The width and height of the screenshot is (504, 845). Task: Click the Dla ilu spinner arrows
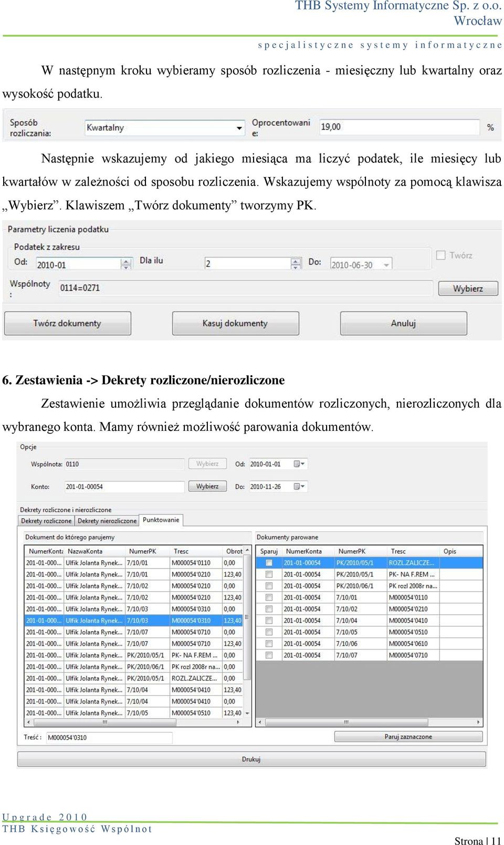click(x=296, y=264)
